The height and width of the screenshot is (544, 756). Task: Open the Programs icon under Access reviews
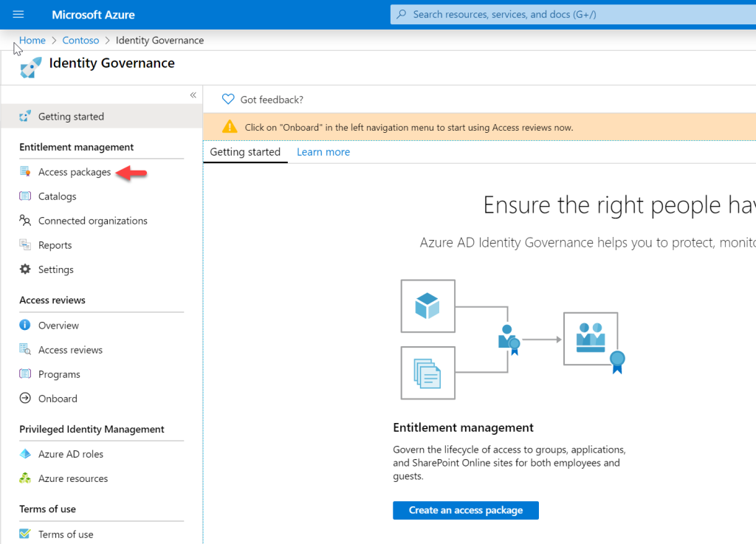[25, 373]
